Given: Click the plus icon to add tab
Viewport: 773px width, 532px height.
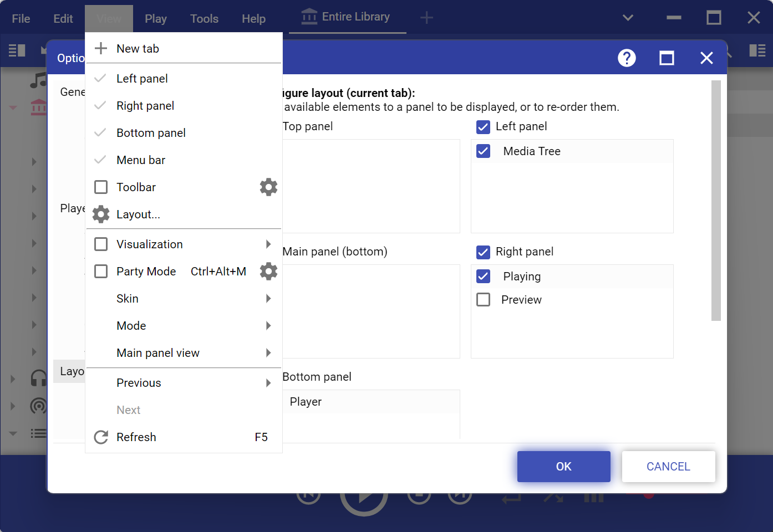Looking at the screenshot, I should 426,18.
